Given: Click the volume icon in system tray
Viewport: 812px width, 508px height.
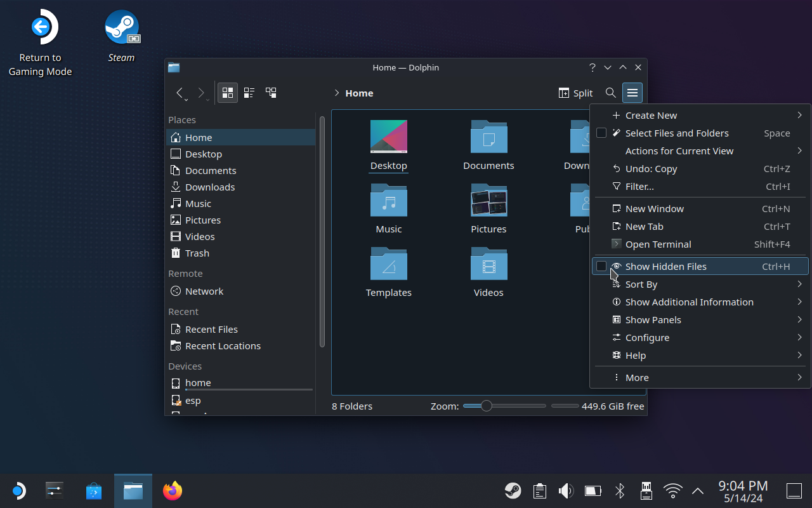Looking at the screenshot, I should tap(565, 491).
